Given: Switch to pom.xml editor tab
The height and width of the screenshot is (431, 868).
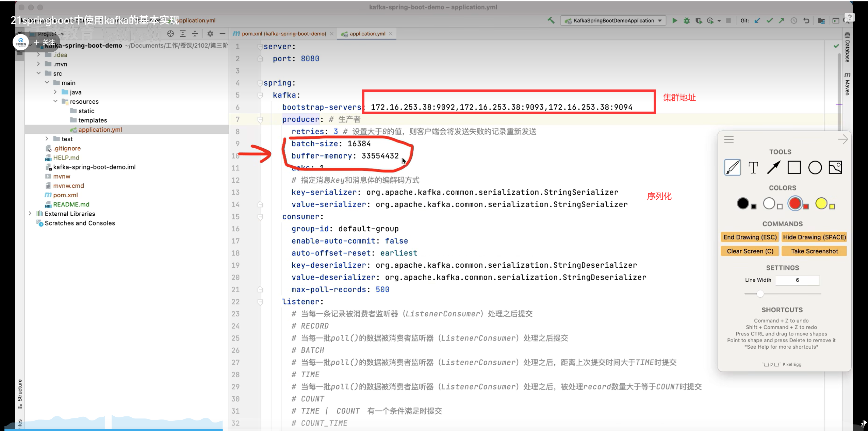Looking at the screenshot, I should pos(283,33).
